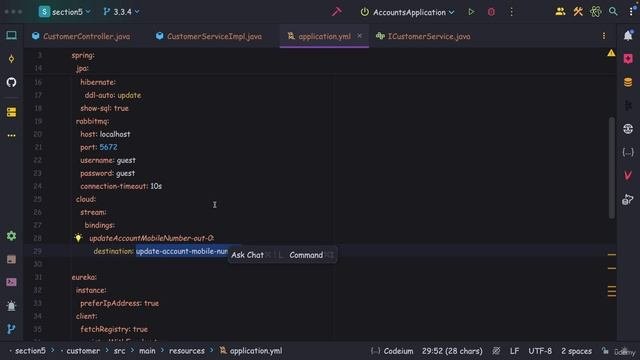
Task: Click preferIpAddress: true line
Action: coord(119,303)
